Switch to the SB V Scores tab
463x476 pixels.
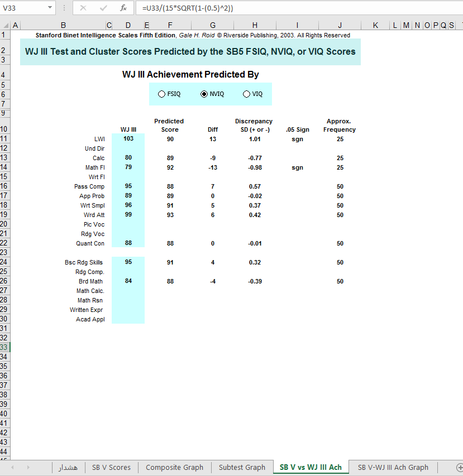click(x=111, y=467)
